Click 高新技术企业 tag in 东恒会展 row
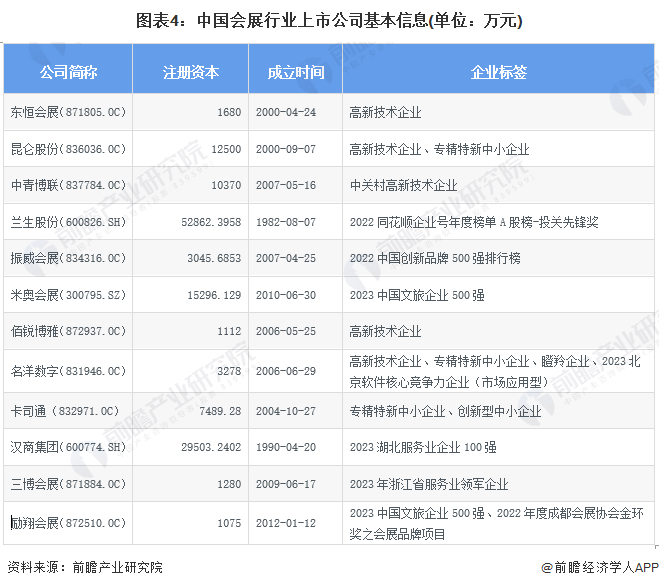The image size is (659, 588). click(385, 113)
